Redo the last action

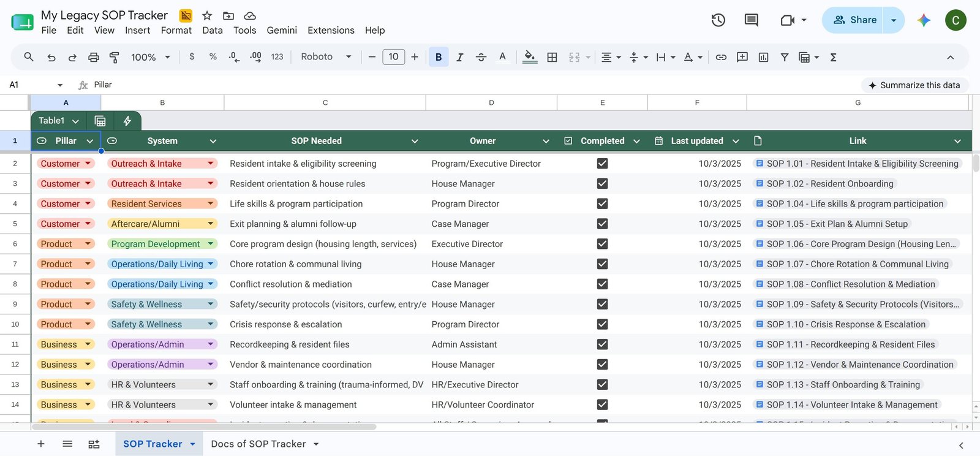pos(72,57)
